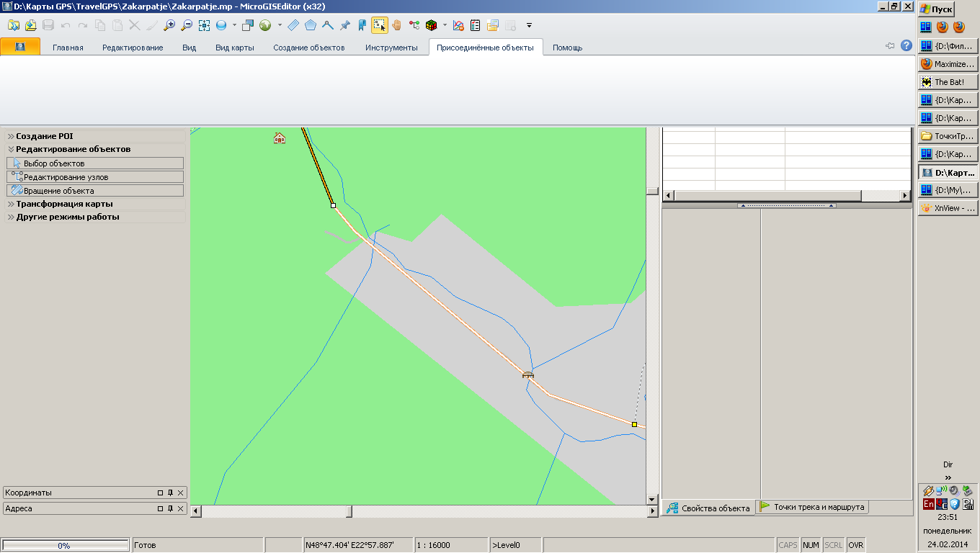Screen dimensions: 980x553
Task: Toggle float on Координаты panel
Action: coord(161,493)
